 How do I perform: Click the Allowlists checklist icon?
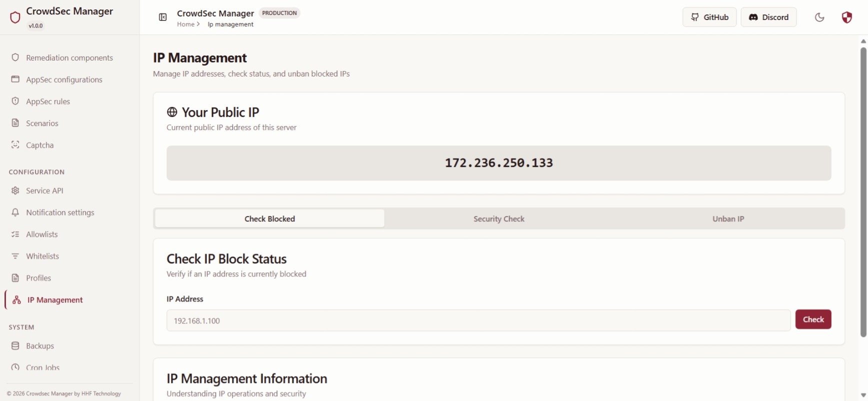click(x=16, y=234)
